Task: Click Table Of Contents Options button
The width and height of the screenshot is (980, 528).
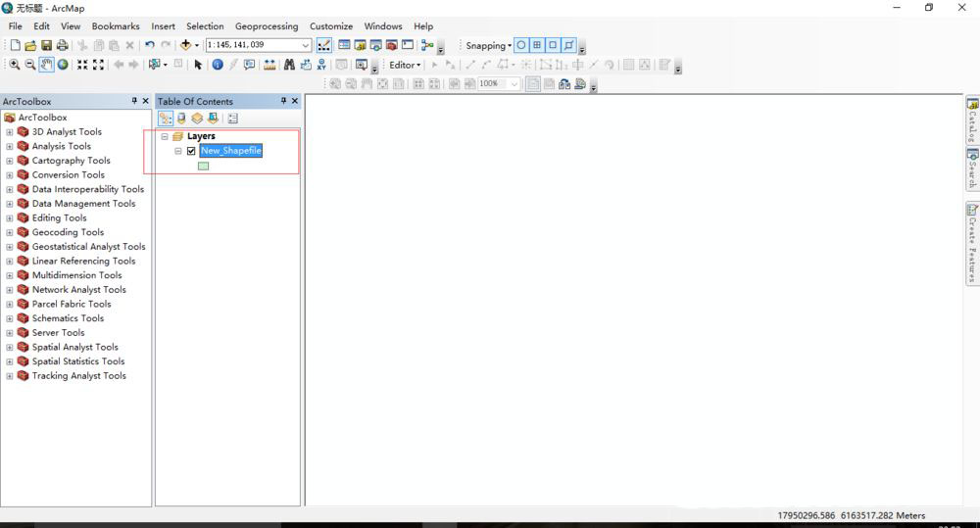Action: tap(232, 119)
